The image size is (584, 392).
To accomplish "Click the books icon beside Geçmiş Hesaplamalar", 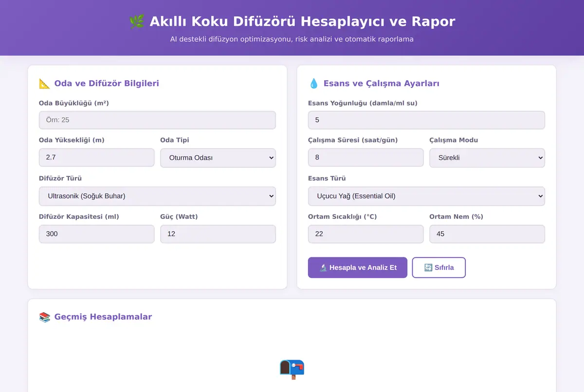I will click(45, 317).
